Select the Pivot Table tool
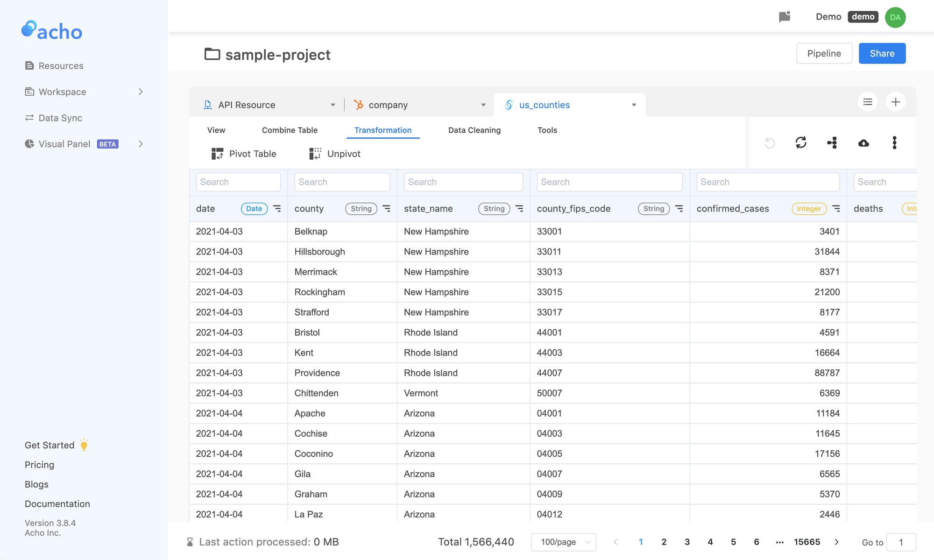 point(243,154)
